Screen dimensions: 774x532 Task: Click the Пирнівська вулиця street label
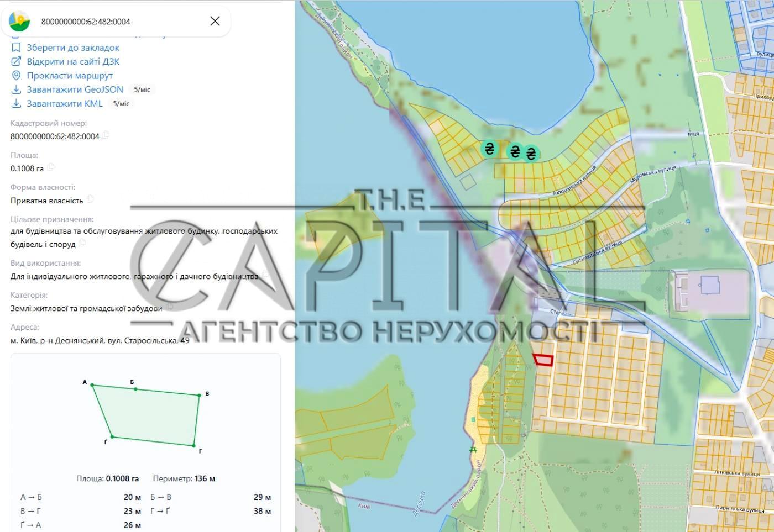tap(740, 508)
